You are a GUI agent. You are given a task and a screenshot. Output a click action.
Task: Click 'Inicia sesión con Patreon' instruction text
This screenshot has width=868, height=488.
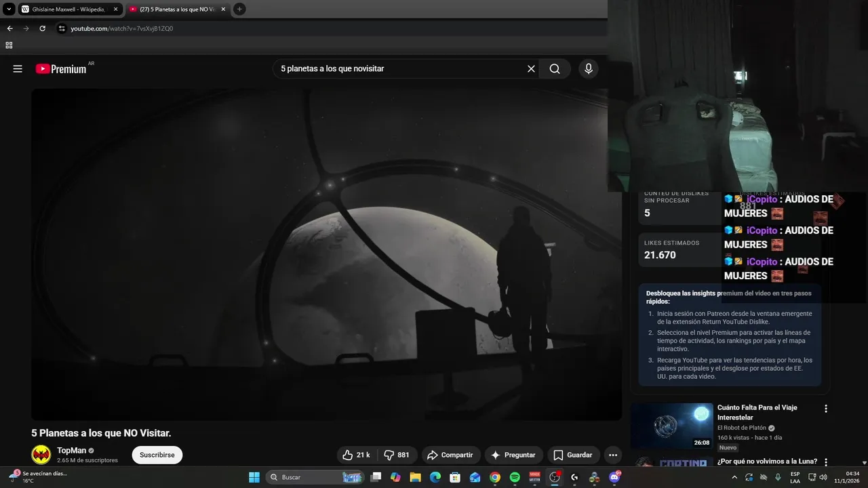click(734, 317)
